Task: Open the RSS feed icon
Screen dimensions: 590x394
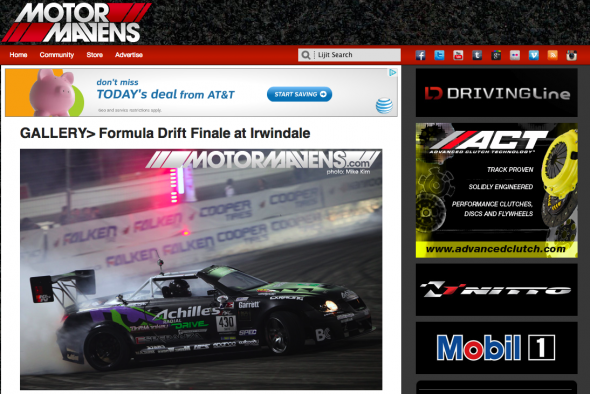Action: pos(552,55)
